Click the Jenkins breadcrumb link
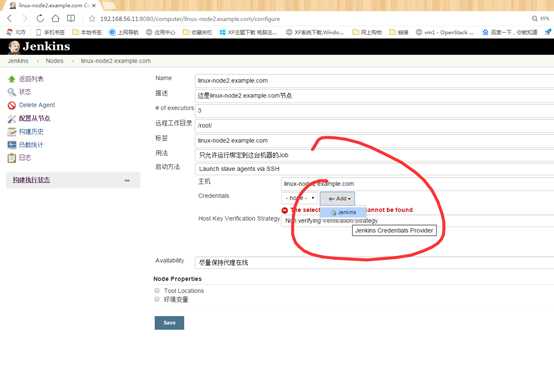This screenshot has width=554, height=379. [18, 61]
